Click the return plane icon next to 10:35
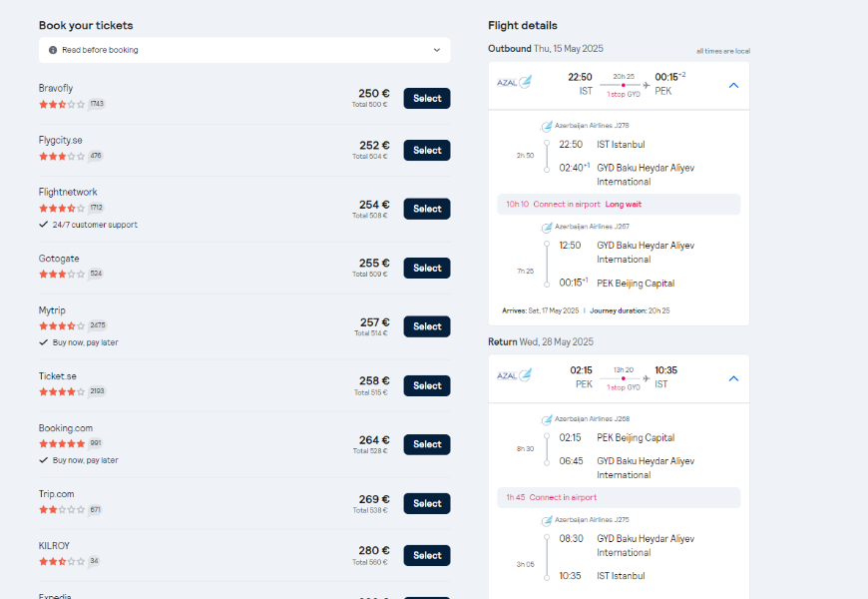 coord(647,378)
